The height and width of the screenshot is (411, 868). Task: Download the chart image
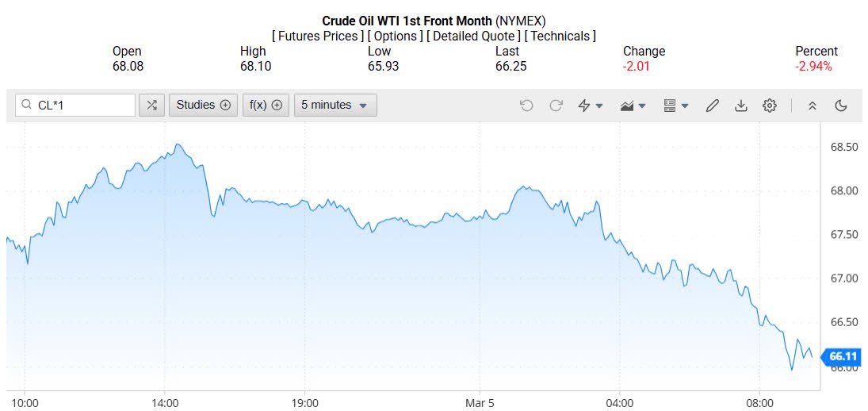click(x=741, y=105)
